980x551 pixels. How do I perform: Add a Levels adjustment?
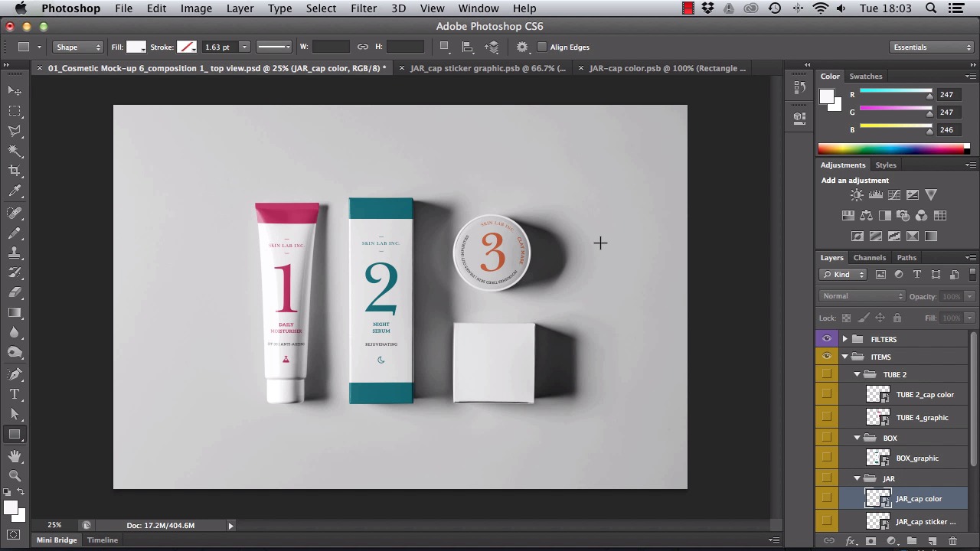[876, 195]
